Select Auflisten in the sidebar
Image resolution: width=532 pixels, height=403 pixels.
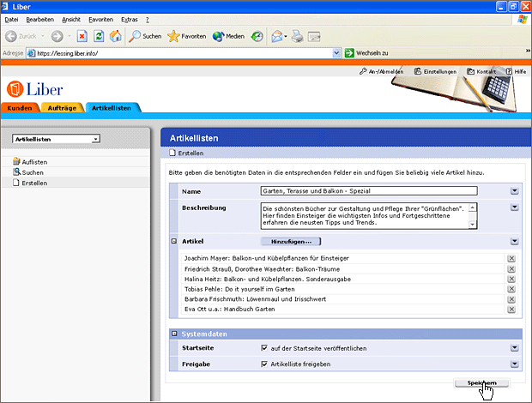tap(30, 162)
